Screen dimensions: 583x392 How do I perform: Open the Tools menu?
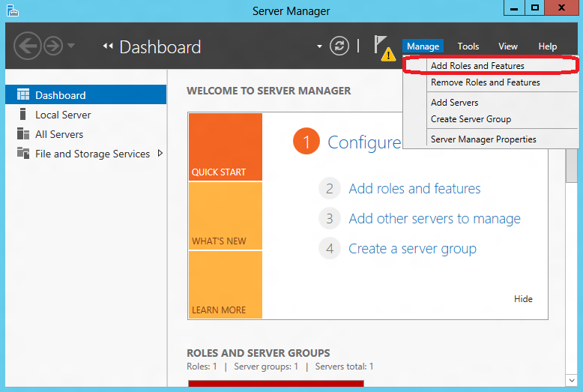[468, 46]
